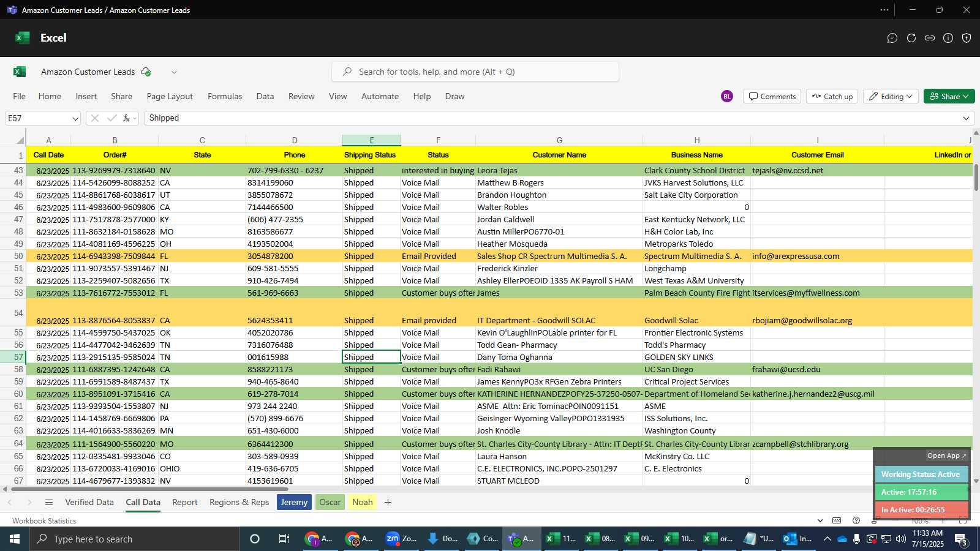Click the keyboard icon in the status bar

[x=837, y=520]
